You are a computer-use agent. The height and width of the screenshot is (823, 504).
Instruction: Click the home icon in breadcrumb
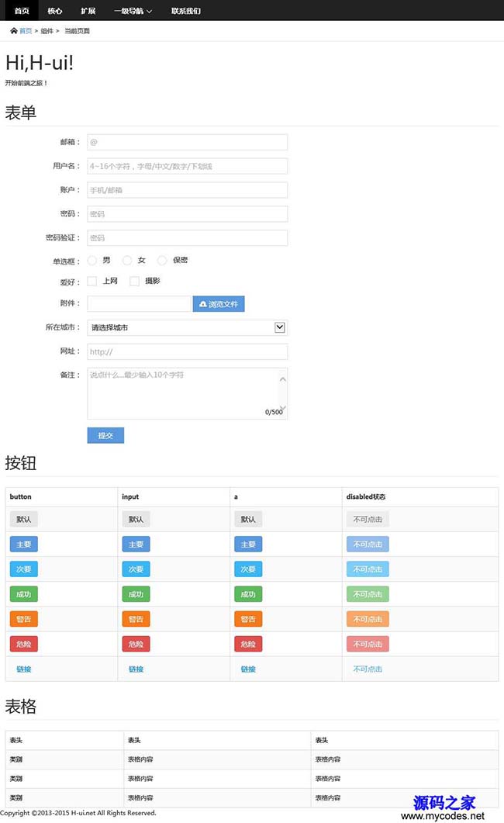14,31
